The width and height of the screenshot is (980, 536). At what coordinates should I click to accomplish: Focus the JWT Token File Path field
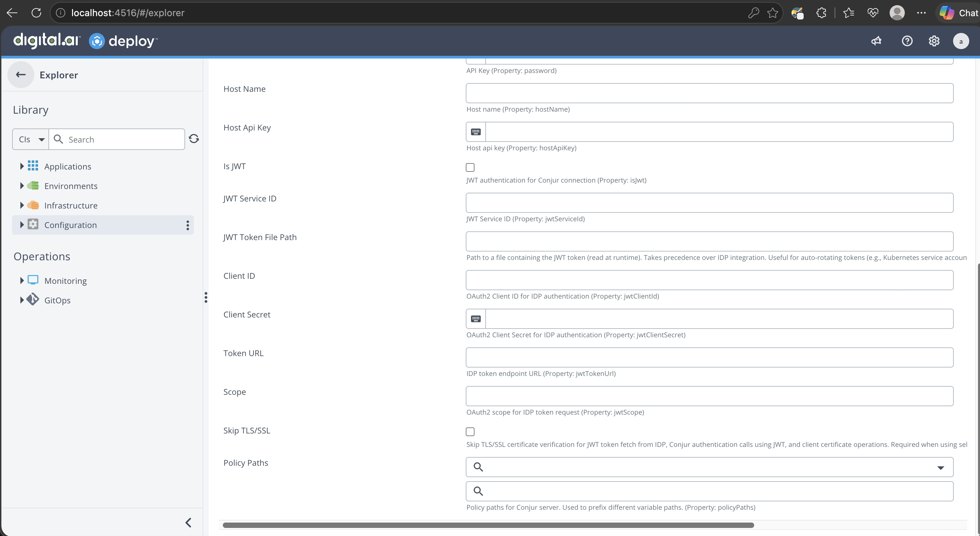coord(709,241)
